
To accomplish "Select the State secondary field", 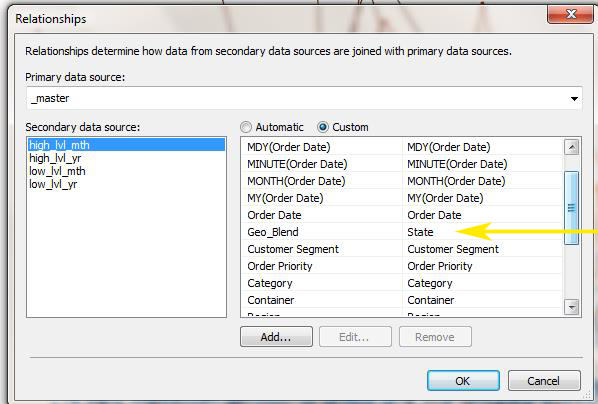I will pos(420,232).
